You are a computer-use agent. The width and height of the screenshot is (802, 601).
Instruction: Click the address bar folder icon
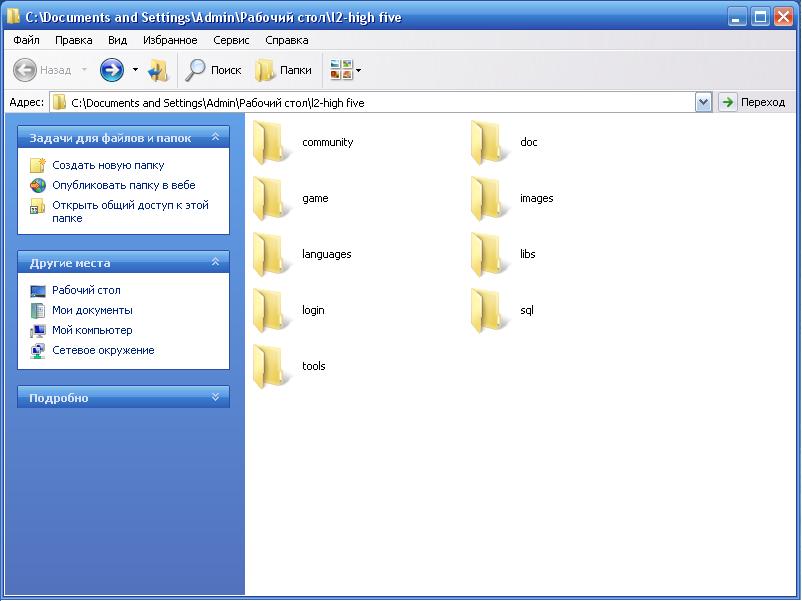(x=59, y=102)
